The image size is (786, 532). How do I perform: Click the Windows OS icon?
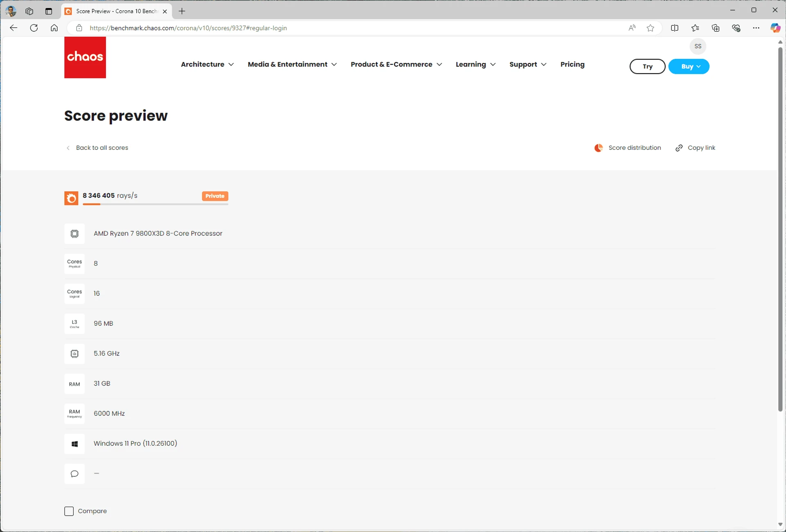point(75,444)
